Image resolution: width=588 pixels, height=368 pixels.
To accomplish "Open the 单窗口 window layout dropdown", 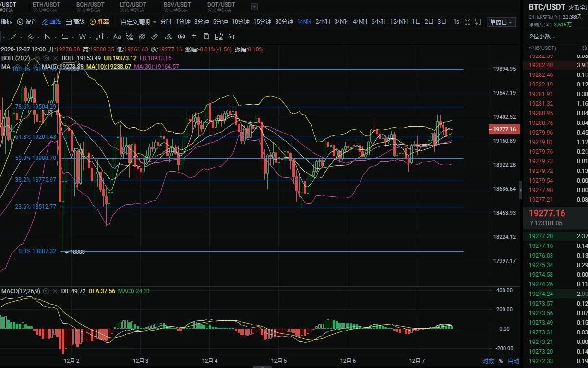I will 501,22.
